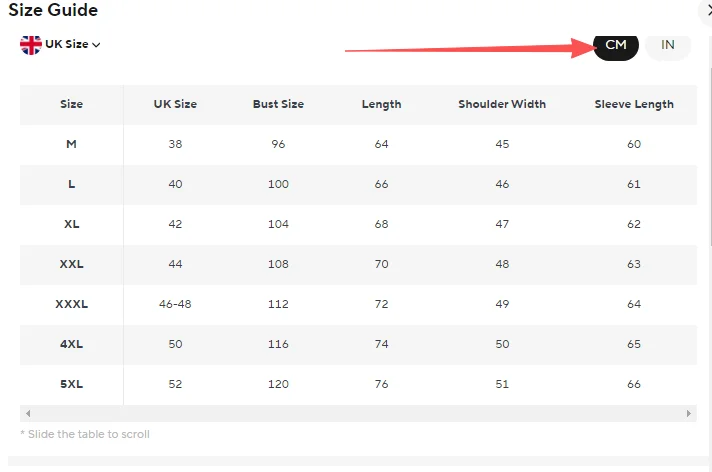Click the vertical scrollbar on the right edge
The width and height of the screenshot is (712, 472).
710,157
